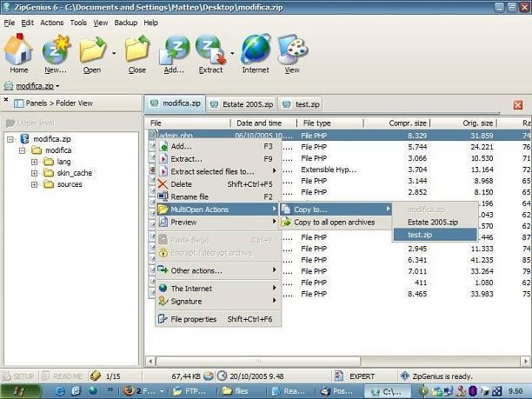532x399 pixels.
Task: Copy to Estate 2005.zip in submenu
Action: click(x=435, y=223)
